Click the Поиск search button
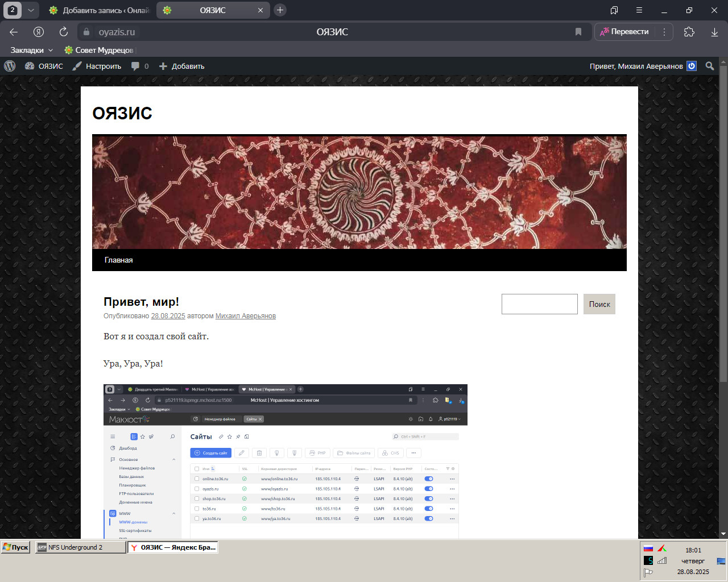This screenshot has height=582, width=728. (x=599, y=304)
